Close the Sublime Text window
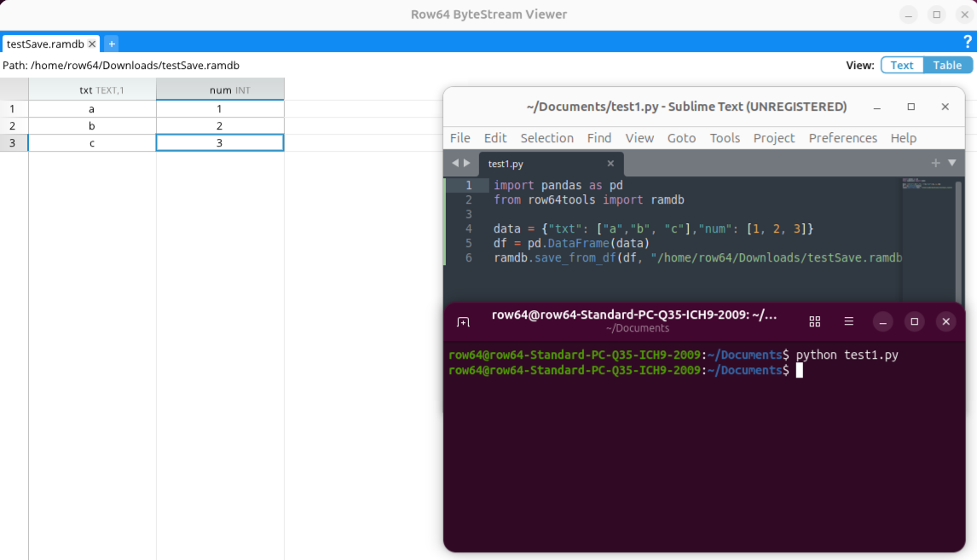The width and height of the screenshot is (977, 560). [945, 107]
